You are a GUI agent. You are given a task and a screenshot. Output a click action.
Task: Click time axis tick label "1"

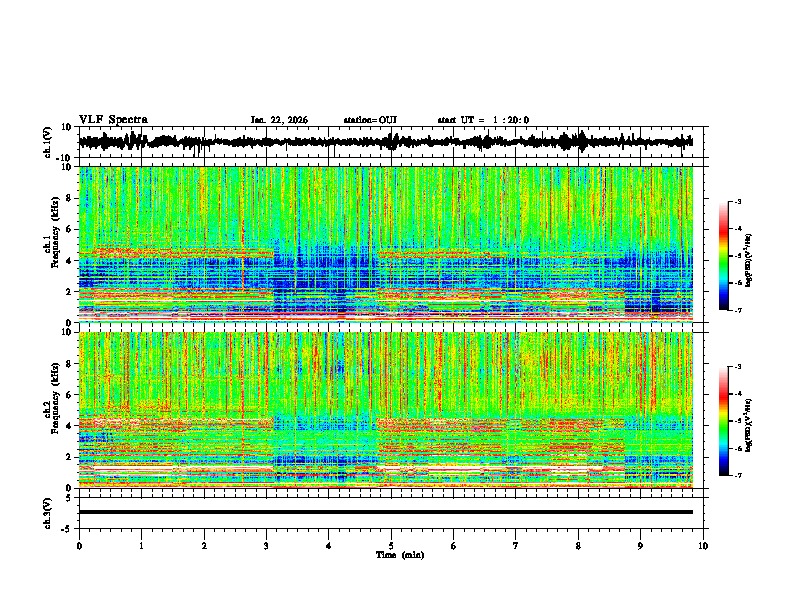coord(141,546)
